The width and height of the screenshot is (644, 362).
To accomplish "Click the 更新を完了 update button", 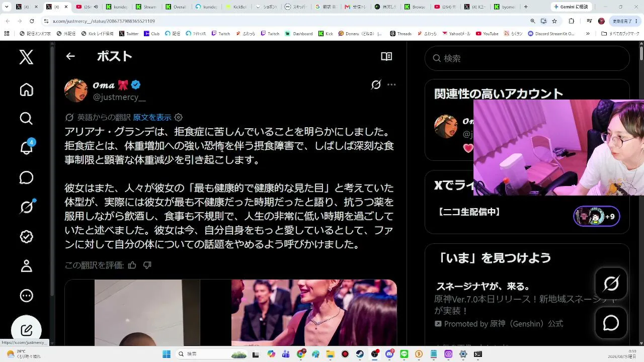I will (625, 21).
